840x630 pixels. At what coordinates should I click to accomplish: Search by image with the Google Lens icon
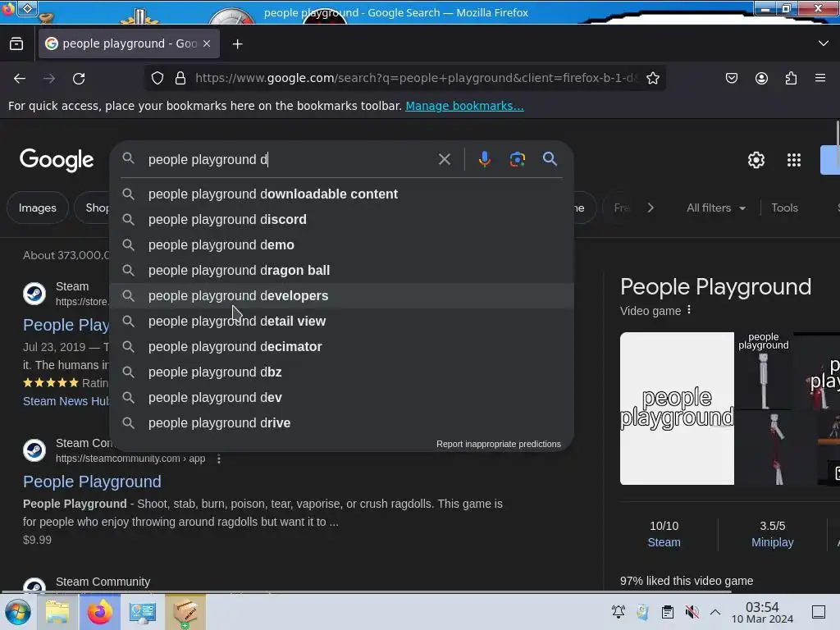click(518, 159)
